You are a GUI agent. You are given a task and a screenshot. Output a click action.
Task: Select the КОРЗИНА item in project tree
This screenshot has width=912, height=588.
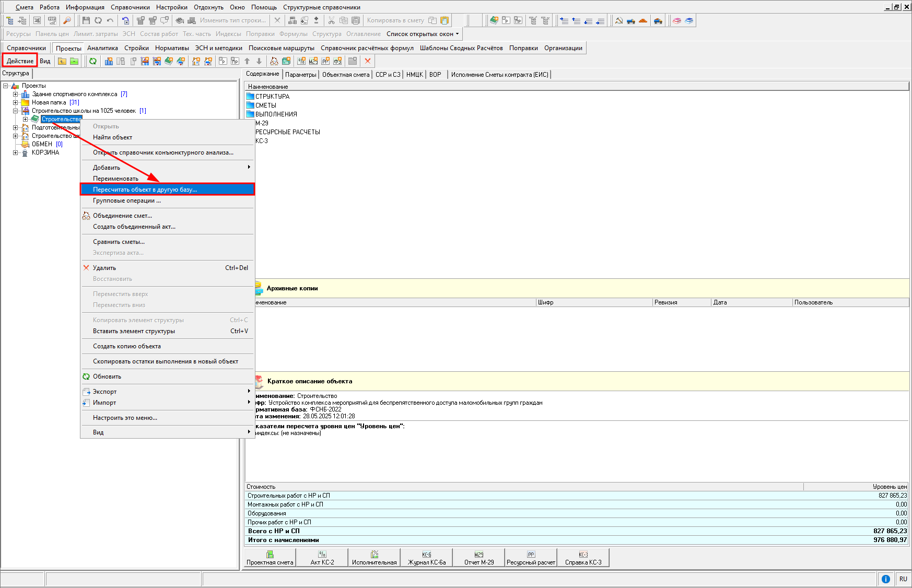tap(45, 152)
